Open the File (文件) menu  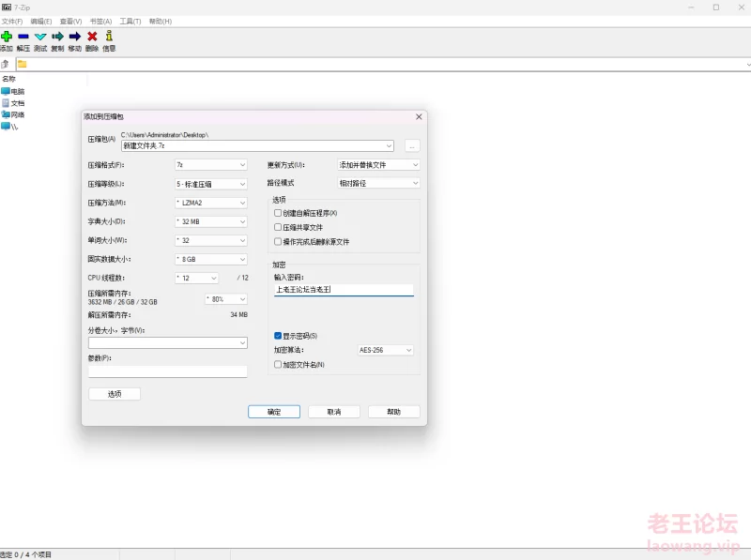point(12,22)
